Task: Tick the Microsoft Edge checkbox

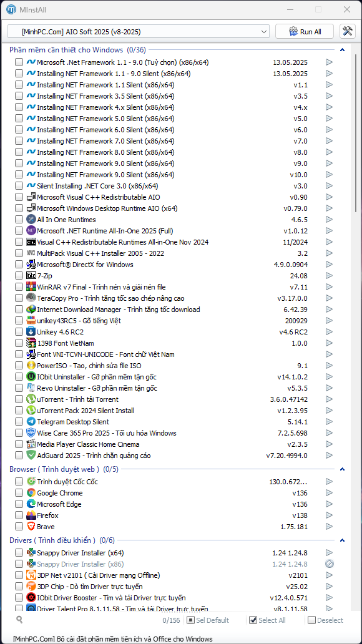Action: [19, 504]
